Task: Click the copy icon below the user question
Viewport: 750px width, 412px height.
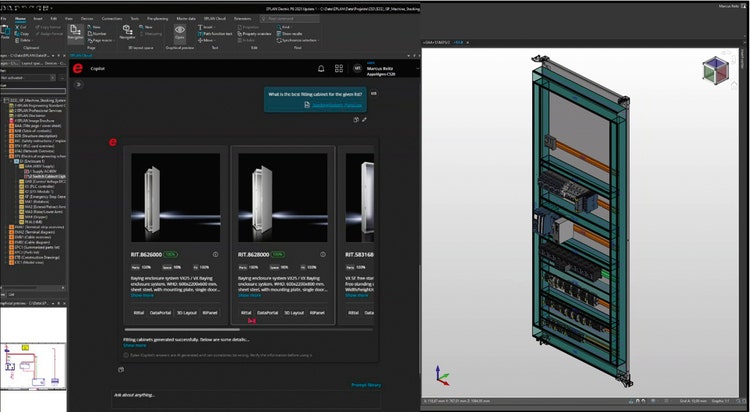Action: click(356, 119)
